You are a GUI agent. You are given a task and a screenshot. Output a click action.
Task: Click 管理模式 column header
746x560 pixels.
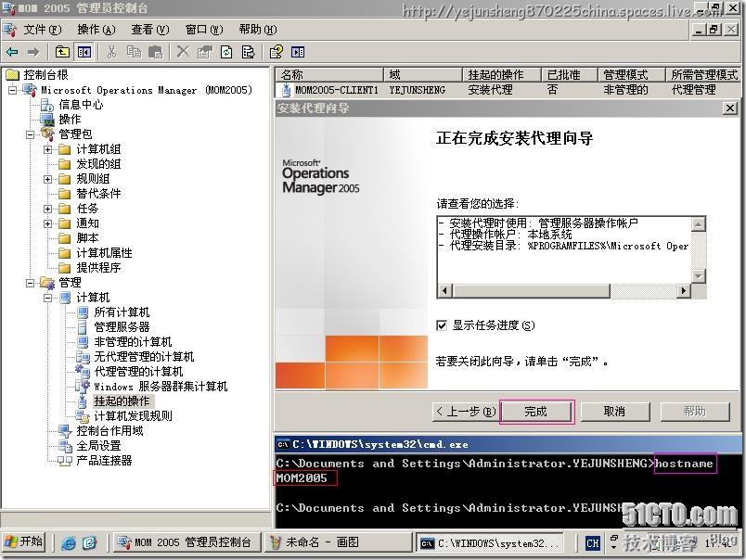(x=631, y=74)
